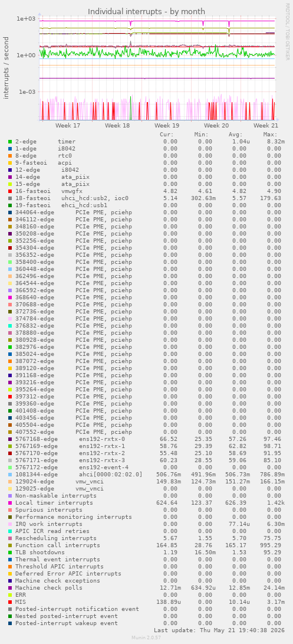
Task: Click the olive Function call interrupts swatch
Action: (10, 545)
